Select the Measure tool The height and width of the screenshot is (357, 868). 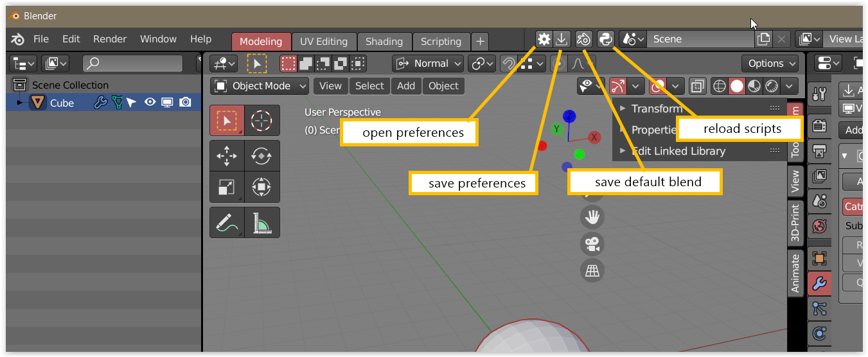(262, 222)
